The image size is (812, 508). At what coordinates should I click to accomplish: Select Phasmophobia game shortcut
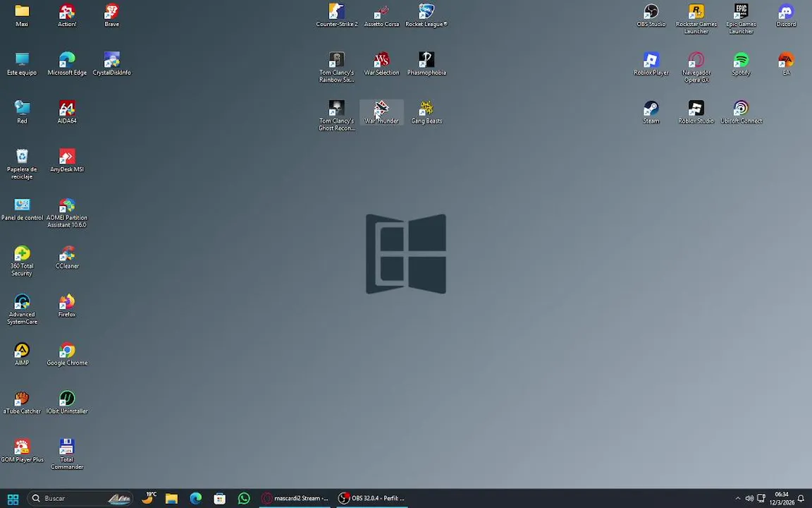point(426,64)
